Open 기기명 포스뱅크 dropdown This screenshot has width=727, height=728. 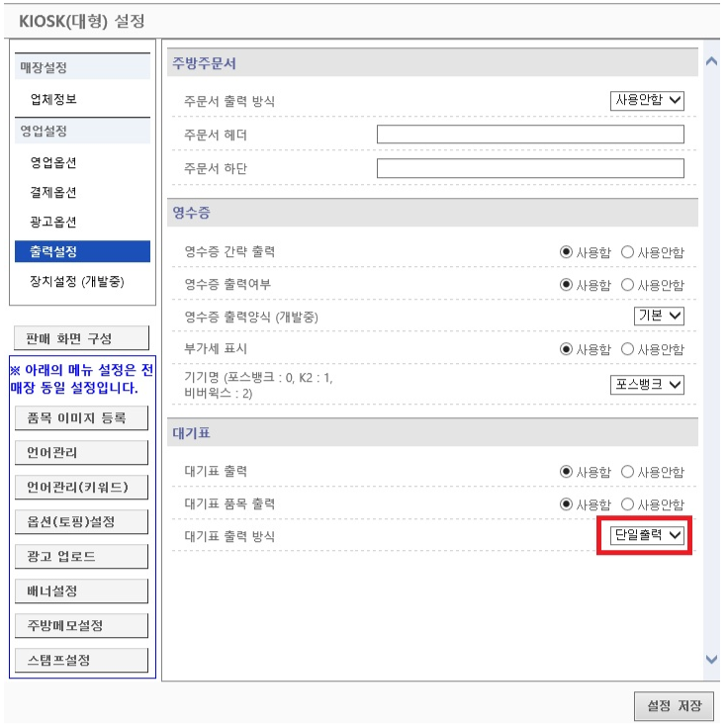point(647,385)
